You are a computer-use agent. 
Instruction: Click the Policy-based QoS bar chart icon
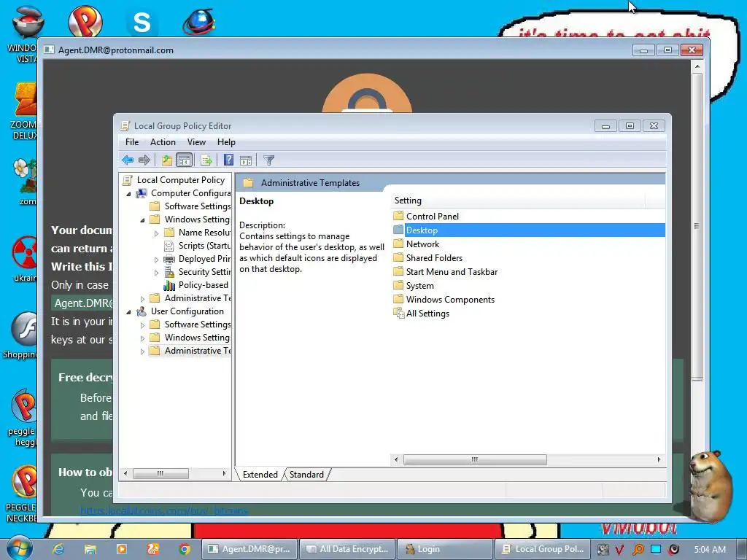tap(169, 285)
